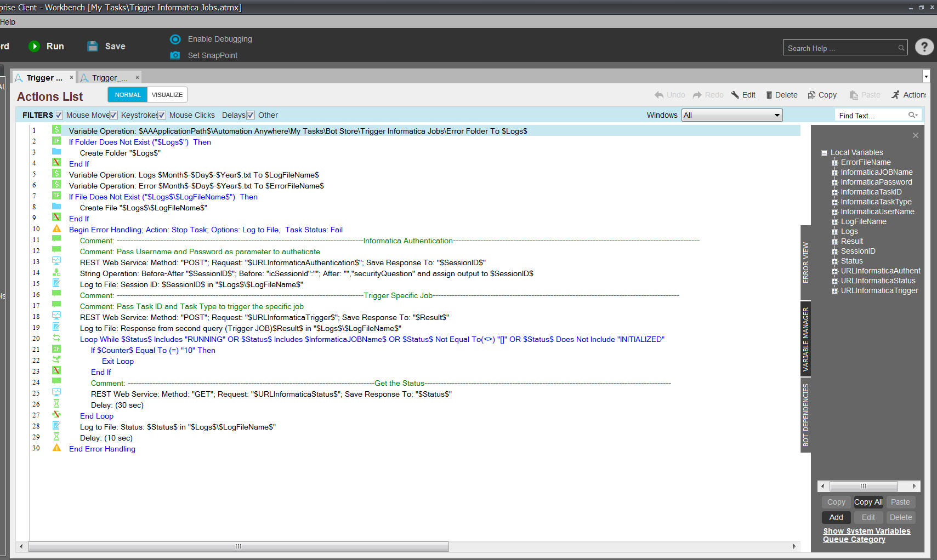This screenshot has height=560, width=937.
Task: Collapse the Local Variables tree
Action: pos(824,153)
